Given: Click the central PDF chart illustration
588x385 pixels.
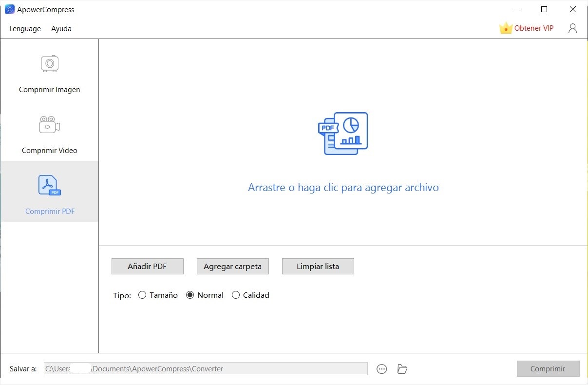Looking at the screenshot, I should [x=343, y=134].
